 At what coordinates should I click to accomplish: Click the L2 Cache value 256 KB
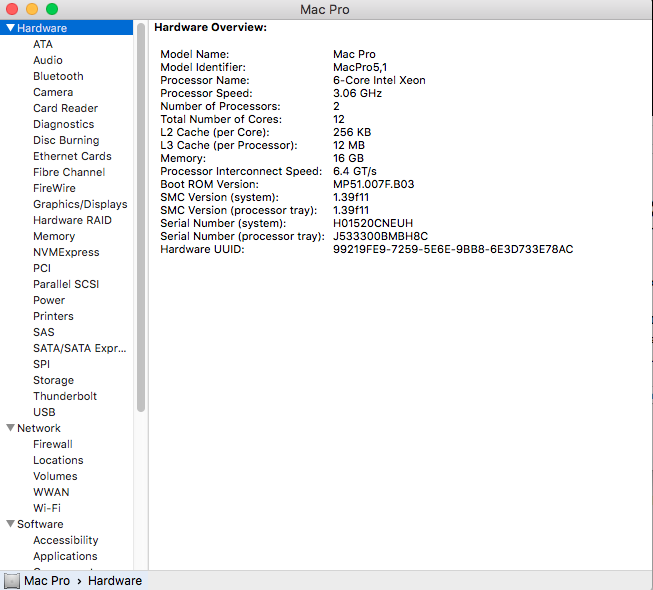(352, 132)
